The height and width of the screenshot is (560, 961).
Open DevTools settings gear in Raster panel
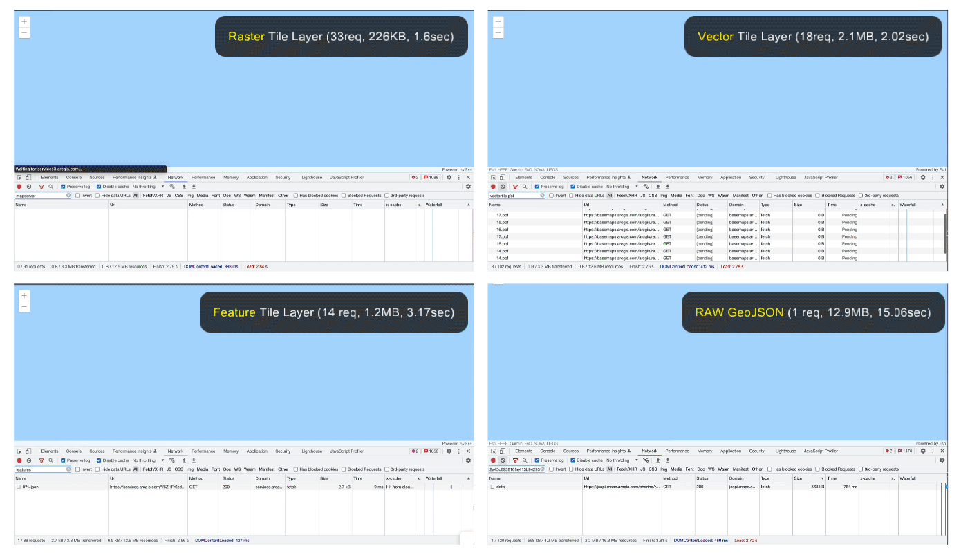449,178
